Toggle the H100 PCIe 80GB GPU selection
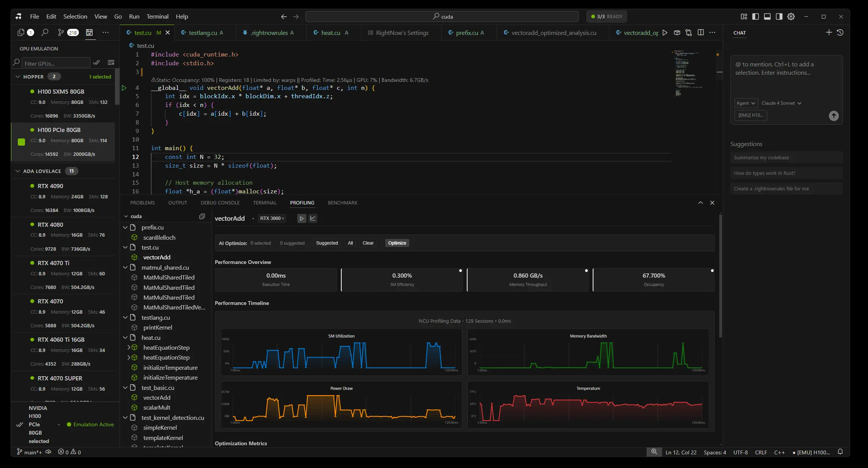Viewport: 868px width, 468px height. coord(21,142)
